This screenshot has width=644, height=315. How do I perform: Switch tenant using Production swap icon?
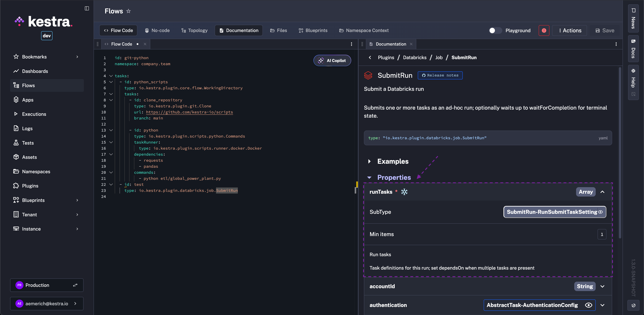tap(75, 285)
